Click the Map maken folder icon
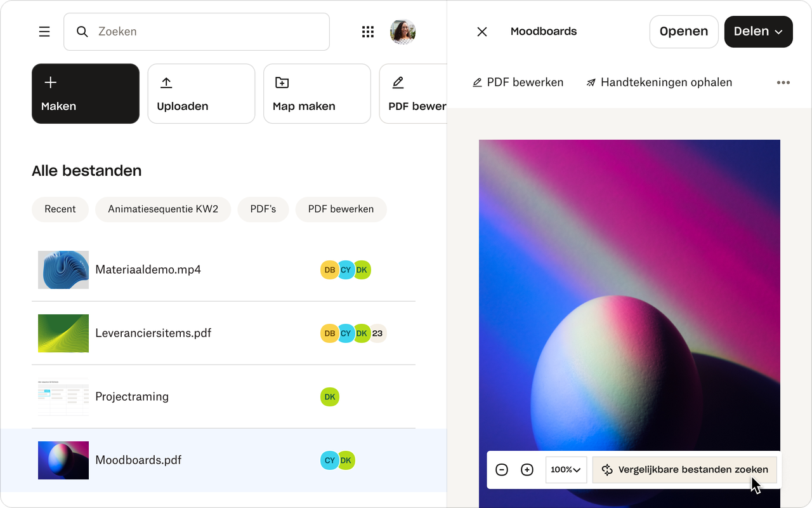This screenshot has width=812, height=508. [281, 82]
